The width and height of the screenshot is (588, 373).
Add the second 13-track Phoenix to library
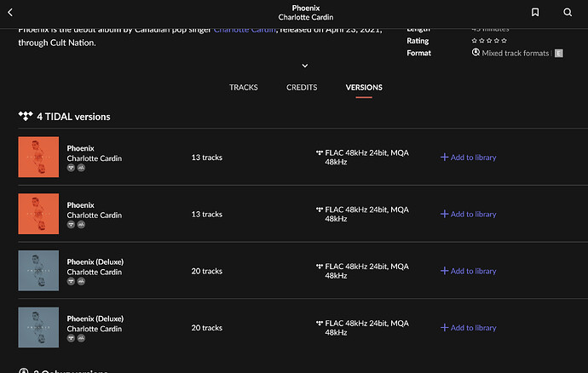pos(468,215)
